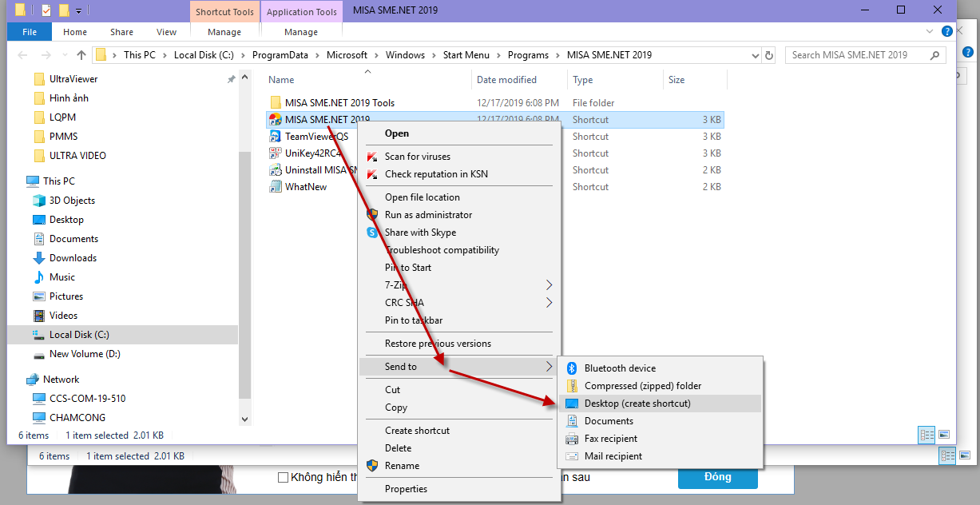
Task: Click the Programs breadcrumb in address bar
Action: click(528, 55)
